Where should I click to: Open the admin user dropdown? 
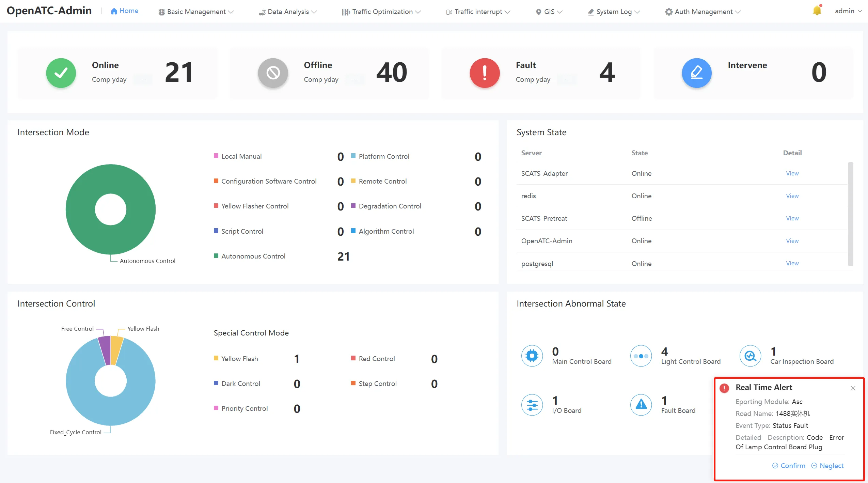tap(848, 11)
